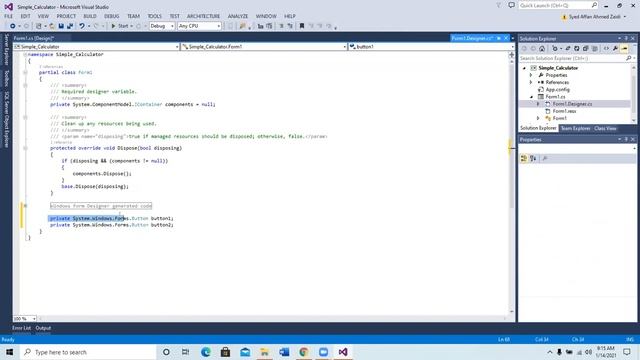
Task: Expand the Windows Form Designer generated code region
Action: 25,206
